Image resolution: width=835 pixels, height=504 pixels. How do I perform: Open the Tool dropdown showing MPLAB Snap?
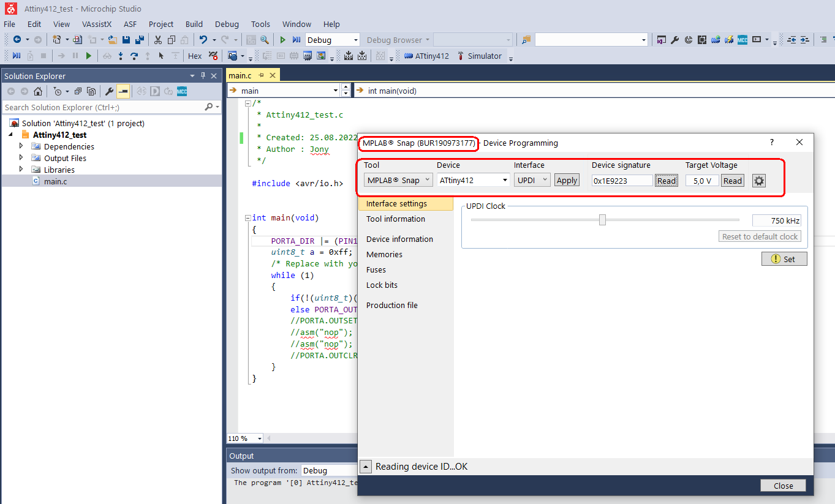pyautogui.click(x=398, y=180)
